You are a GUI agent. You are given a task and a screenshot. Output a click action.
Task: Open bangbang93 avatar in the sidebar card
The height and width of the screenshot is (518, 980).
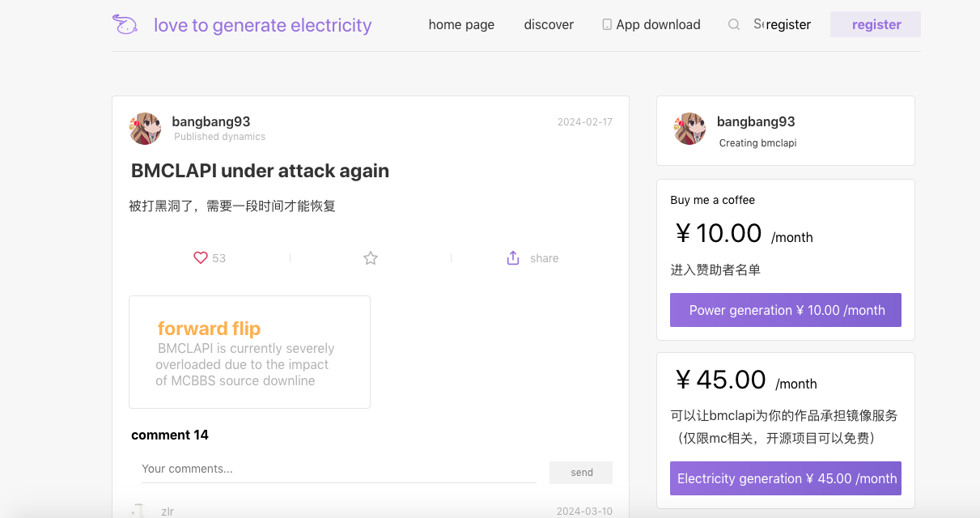click(689, 129)
